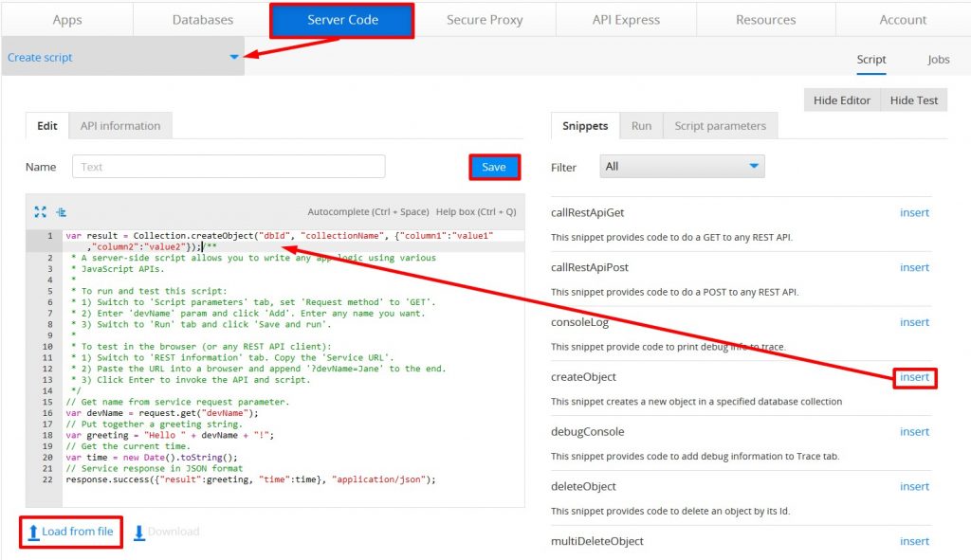Insert the callRestApiGet snippet
Screen dimensions: 971x560
[914, 212]
